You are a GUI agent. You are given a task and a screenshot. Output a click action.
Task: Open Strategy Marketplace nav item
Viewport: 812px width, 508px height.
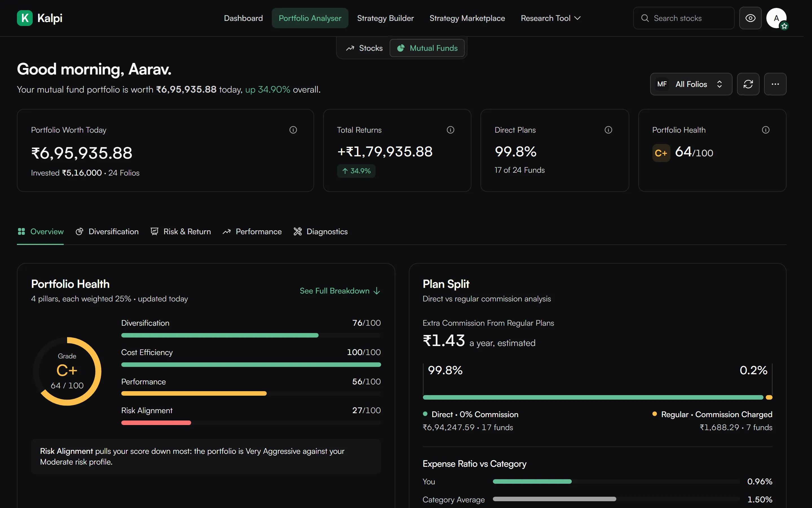pos(467,18)
